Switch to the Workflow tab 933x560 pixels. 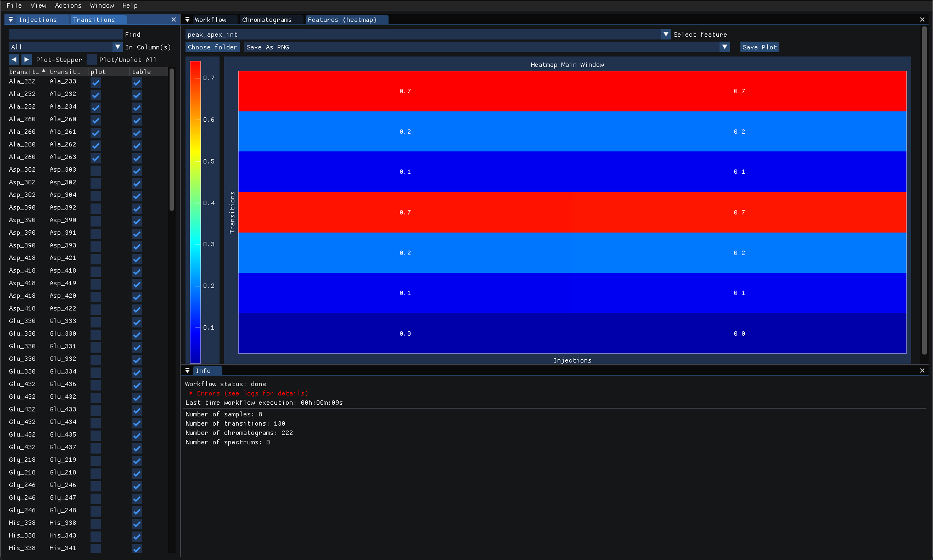click(x=210, y=20)
